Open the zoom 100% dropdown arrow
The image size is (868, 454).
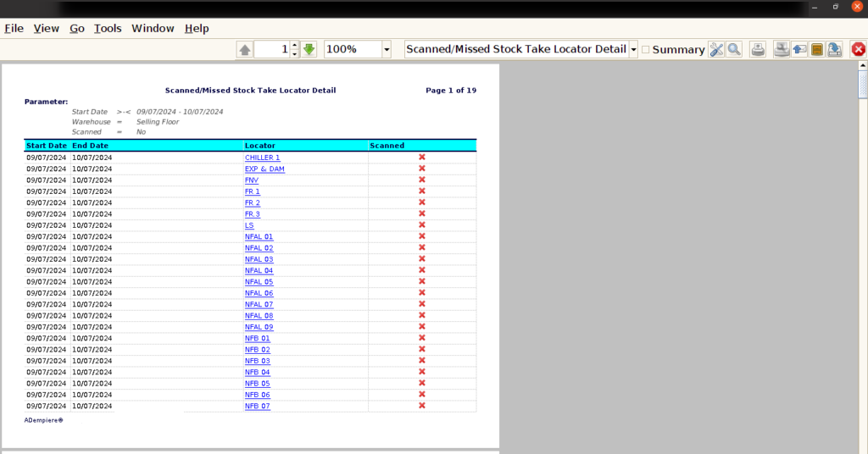tap(387, 49)
